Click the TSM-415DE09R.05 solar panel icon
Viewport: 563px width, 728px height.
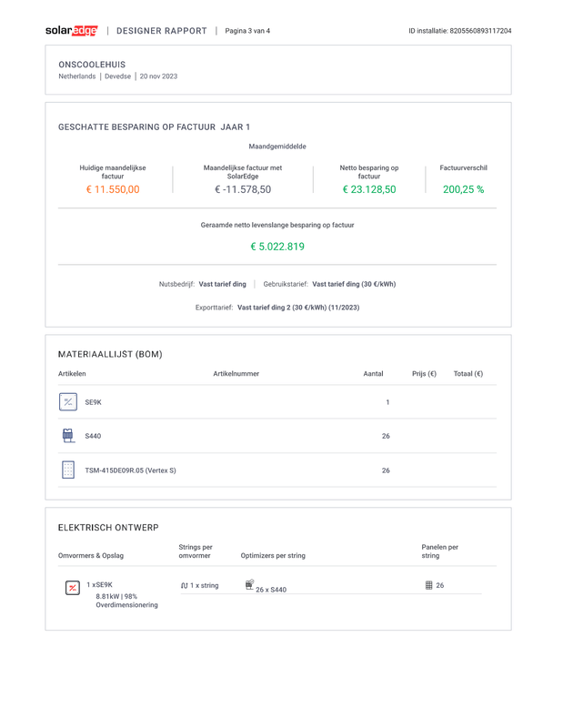[68, 470]
